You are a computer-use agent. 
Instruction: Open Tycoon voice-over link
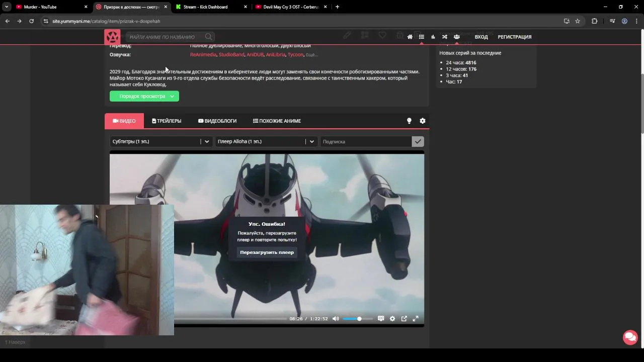pyautogui.click(x=296, y=54)
